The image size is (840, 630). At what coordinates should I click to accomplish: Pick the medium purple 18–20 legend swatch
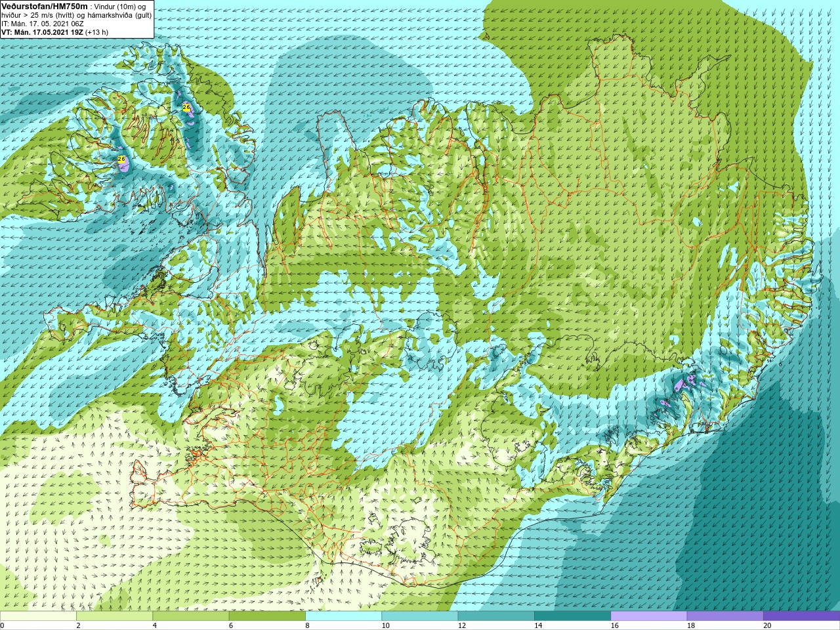click(725, 616)
